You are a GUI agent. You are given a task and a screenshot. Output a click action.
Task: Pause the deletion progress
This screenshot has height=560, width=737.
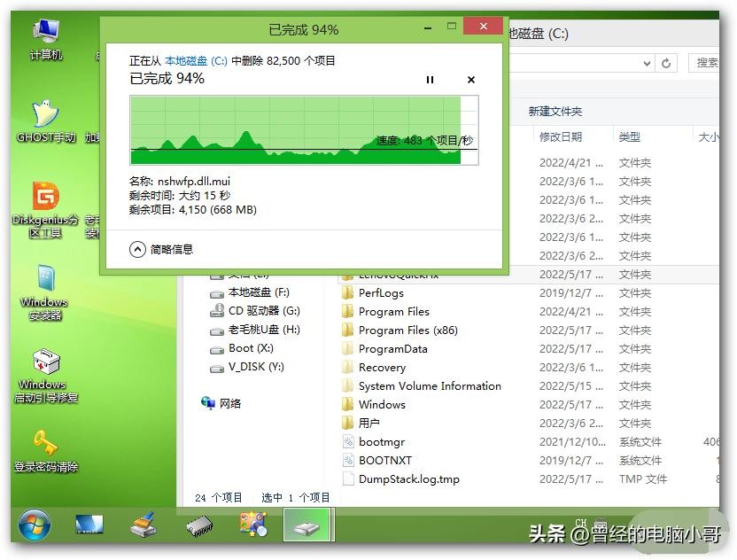click(x=431, y=80)
